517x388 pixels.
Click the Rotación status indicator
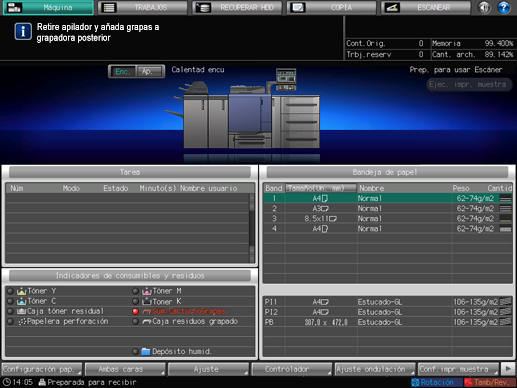pos(437,382)
